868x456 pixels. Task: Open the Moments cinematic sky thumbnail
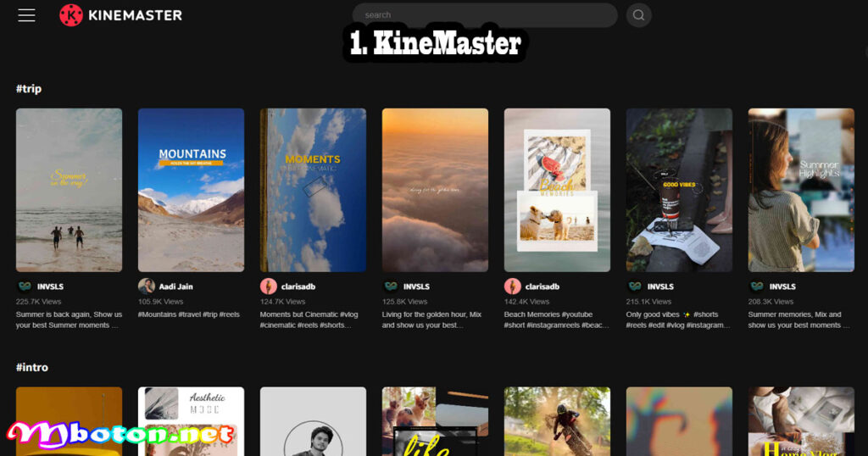pyautogui.click(x=314, y=190)
